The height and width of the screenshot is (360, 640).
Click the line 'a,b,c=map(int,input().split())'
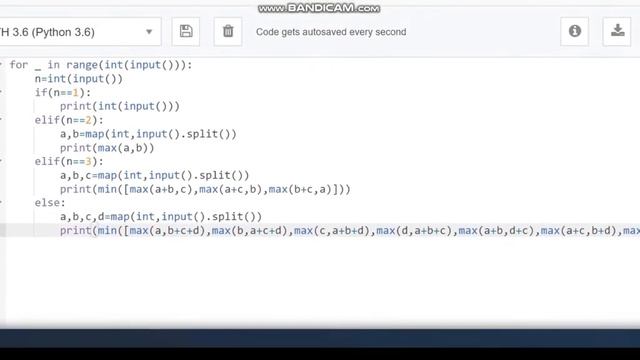(154, 176)
